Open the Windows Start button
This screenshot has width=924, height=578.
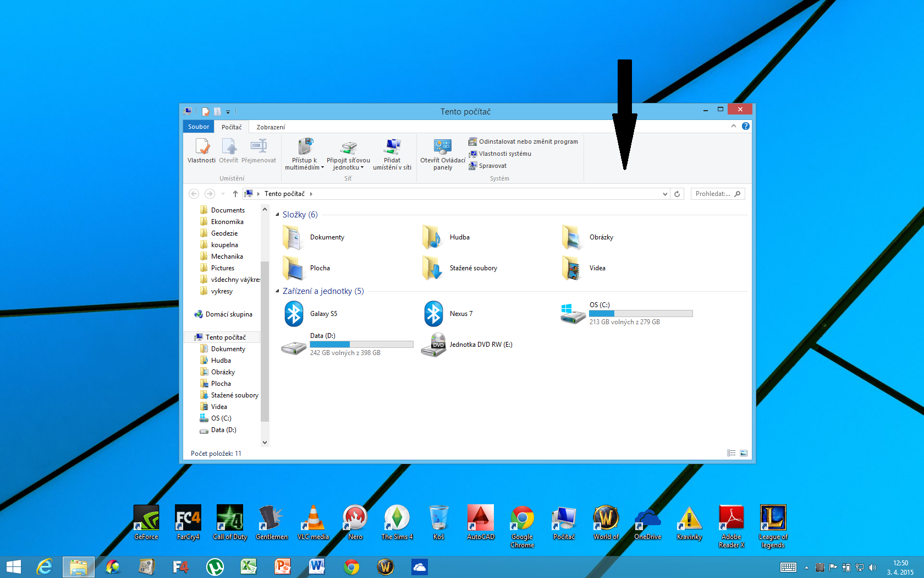14,567
